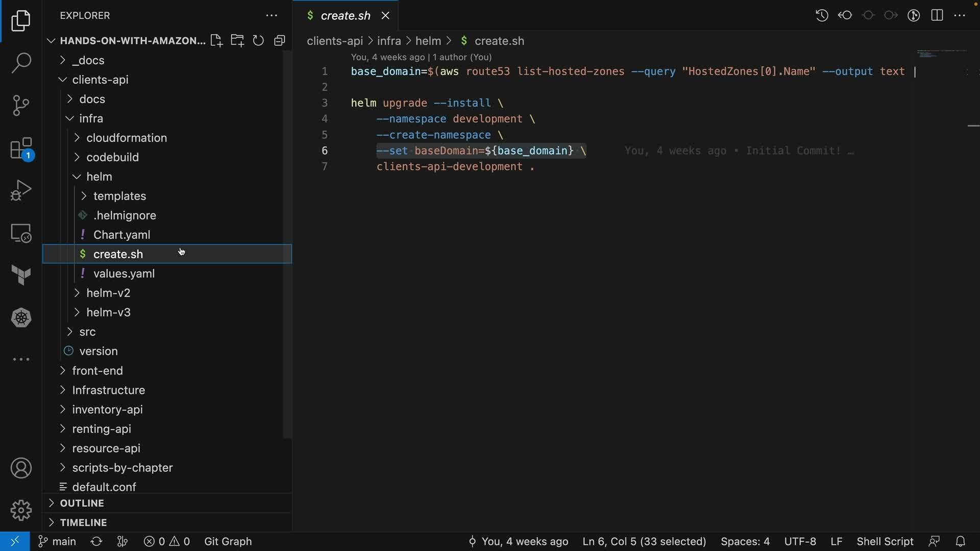This screenshot has height=551, width=980.
Task: Open the notifications bell in status bar
Action: 960,541
